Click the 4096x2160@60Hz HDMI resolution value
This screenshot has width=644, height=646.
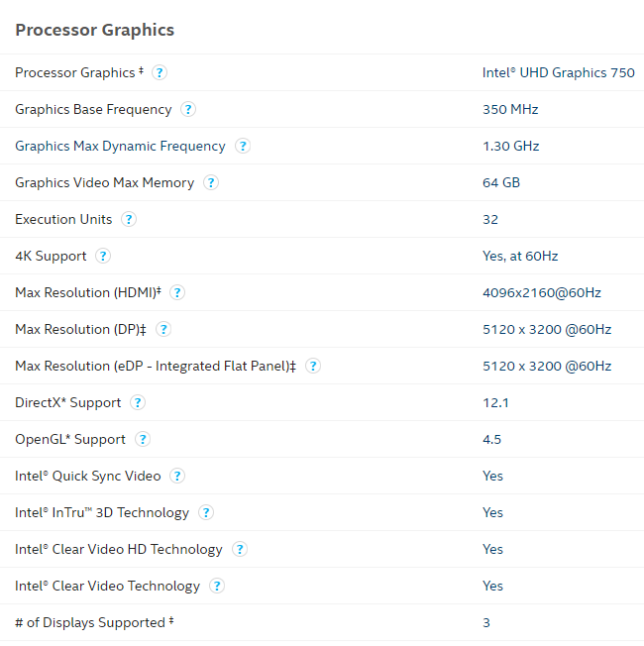541,292
